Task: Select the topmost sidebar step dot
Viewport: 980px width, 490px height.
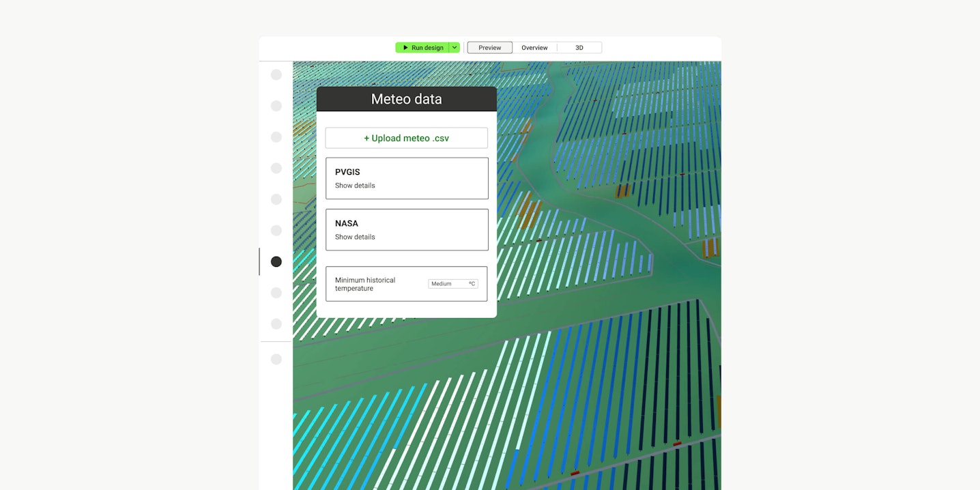Action: coord(276,75)
